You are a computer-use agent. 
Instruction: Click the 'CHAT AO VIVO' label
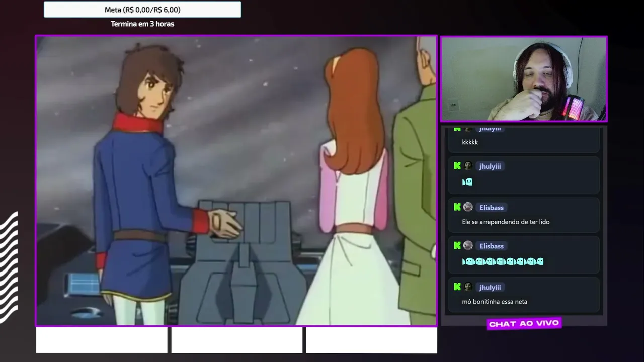[524, 324]
